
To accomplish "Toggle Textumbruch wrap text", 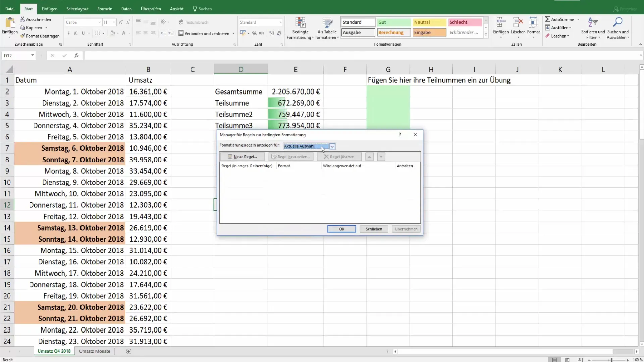I will pyautogui.click(x=194, y=22).
